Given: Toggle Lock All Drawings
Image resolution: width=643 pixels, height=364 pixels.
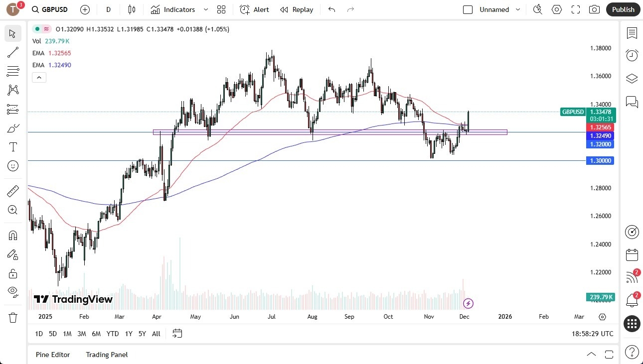Looking at the screenshot, I should coord(13,273).
